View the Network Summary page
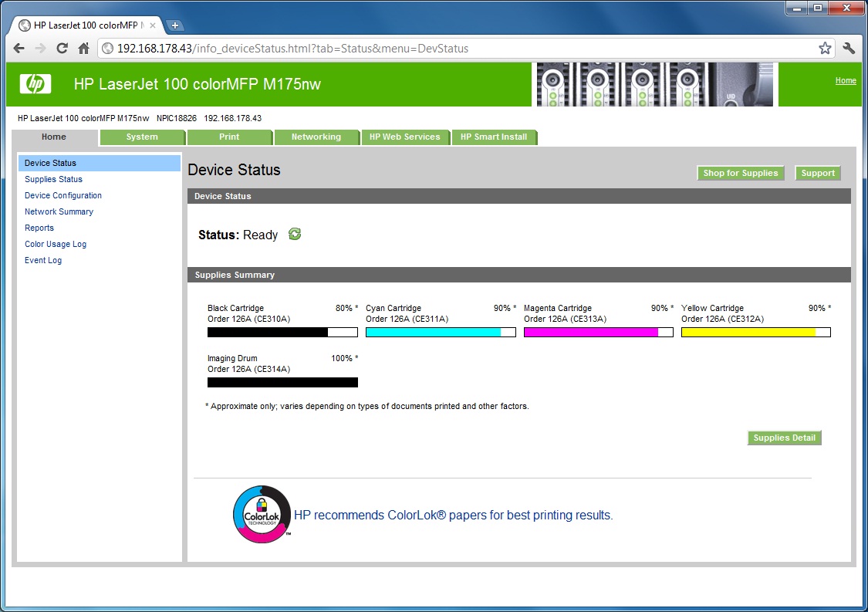This screenshot has height=612, width=868. [59, 211]
